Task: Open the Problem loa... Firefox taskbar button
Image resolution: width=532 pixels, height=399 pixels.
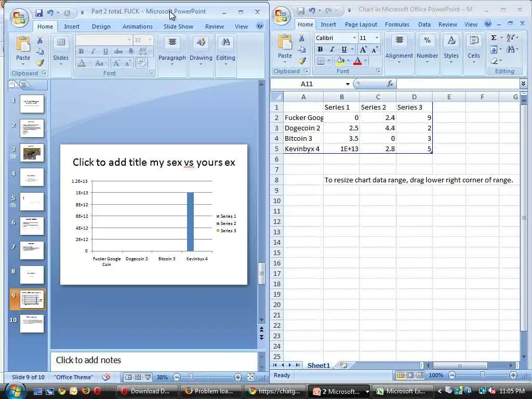Action: pyautogui.click(x=210, y=391)
